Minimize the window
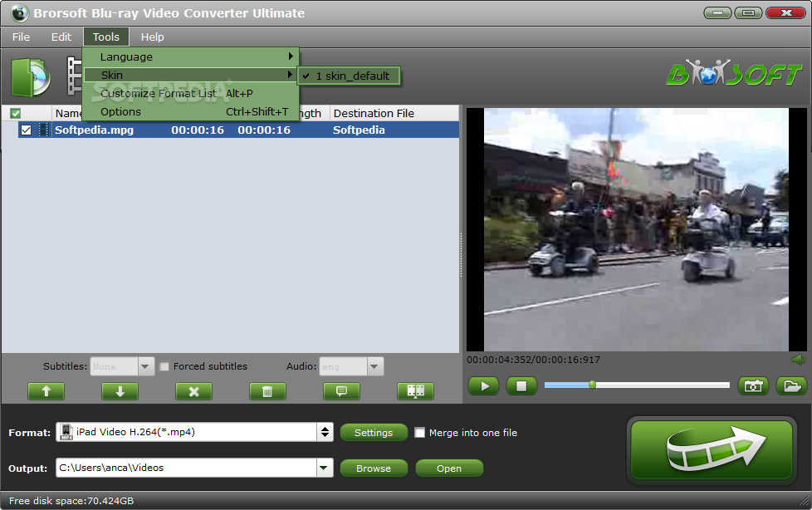This screenshot has width=812, height=510. [717, 12]
